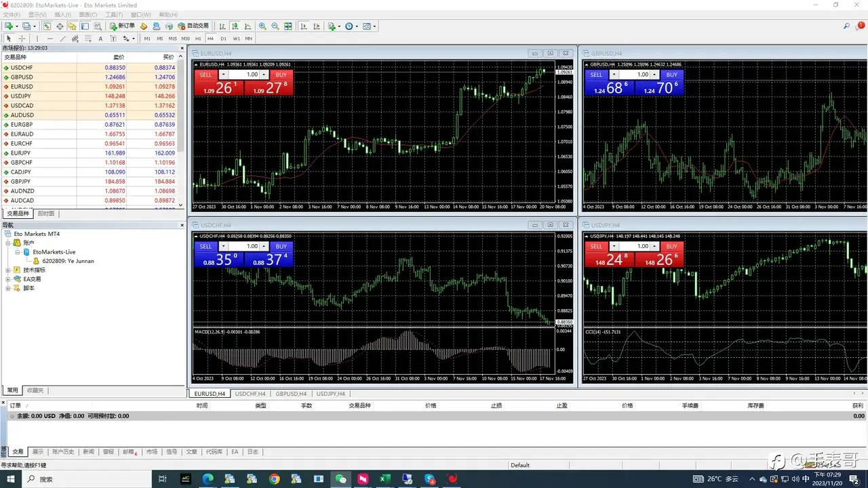Select the crosshair tool
868x488 pixels.
coord(22,39)
